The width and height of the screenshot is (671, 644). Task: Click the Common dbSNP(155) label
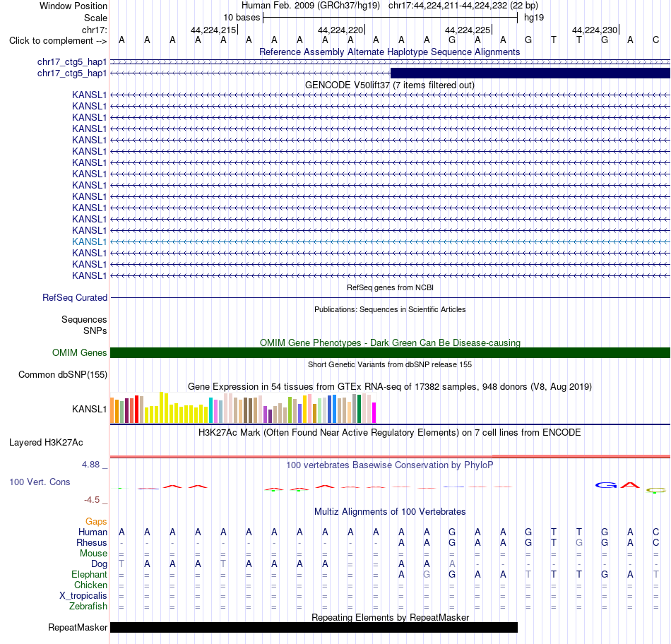[62, 374]
